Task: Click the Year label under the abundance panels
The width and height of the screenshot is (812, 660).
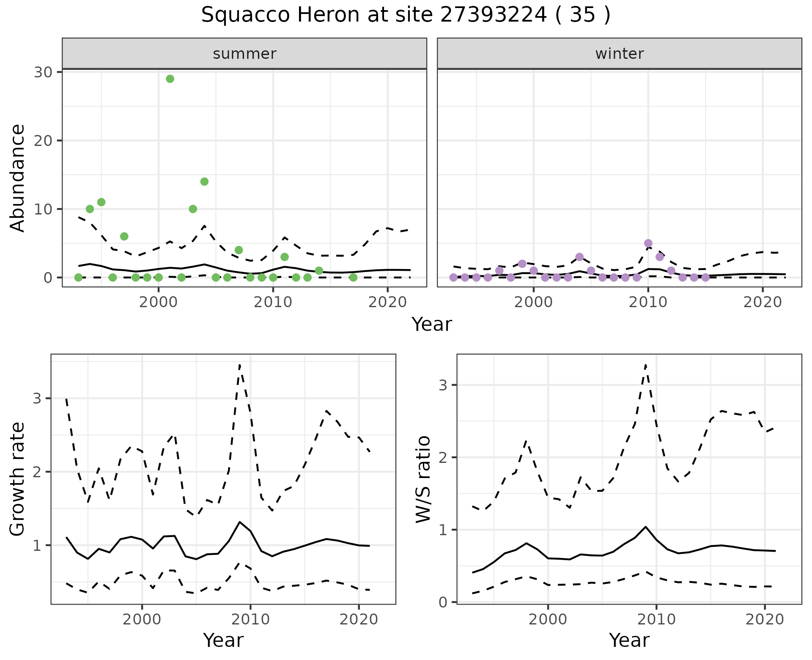Action: pos(431,324)
